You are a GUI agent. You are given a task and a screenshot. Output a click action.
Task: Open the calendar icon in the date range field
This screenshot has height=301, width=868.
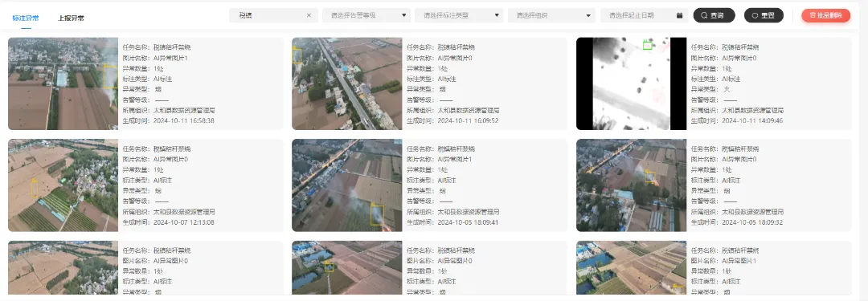click(679, 15)
